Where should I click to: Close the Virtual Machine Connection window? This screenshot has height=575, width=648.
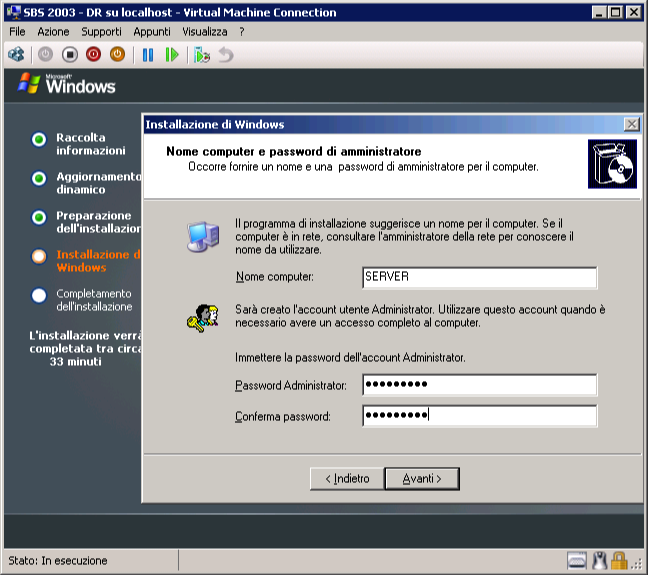(x=633, y=12)
